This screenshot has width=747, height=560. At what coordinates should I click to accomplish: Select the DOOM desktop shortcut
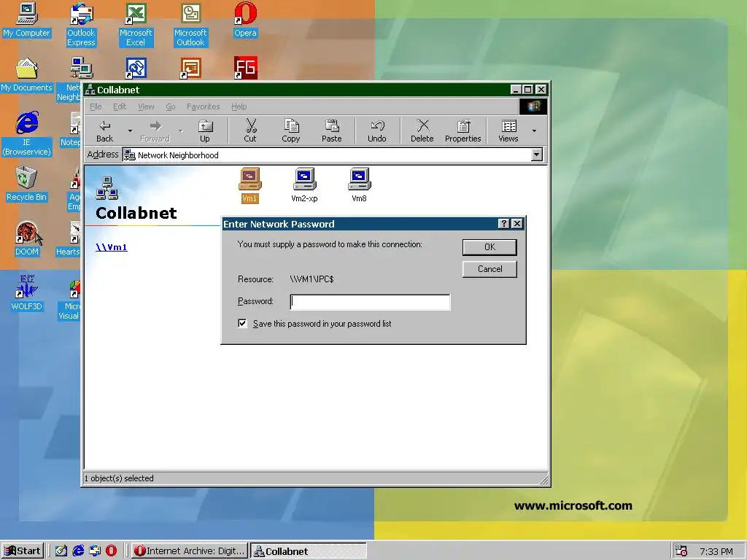(27, 239)
